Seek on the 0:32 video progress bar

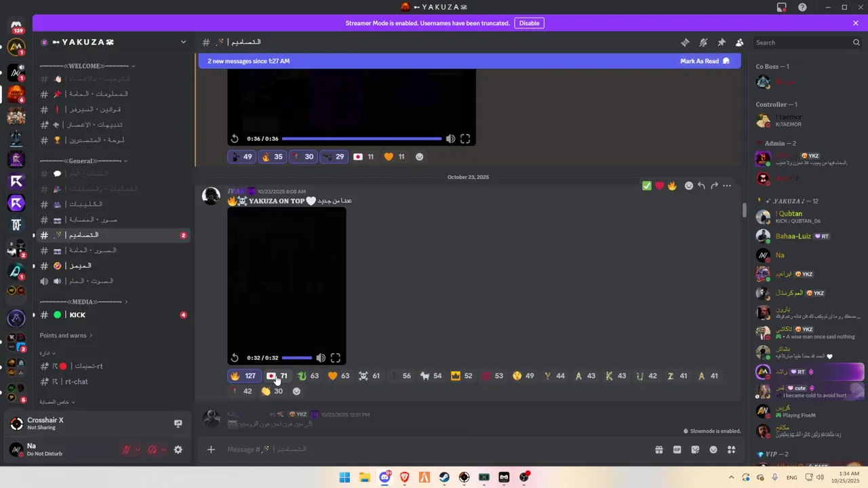[297, 358]
